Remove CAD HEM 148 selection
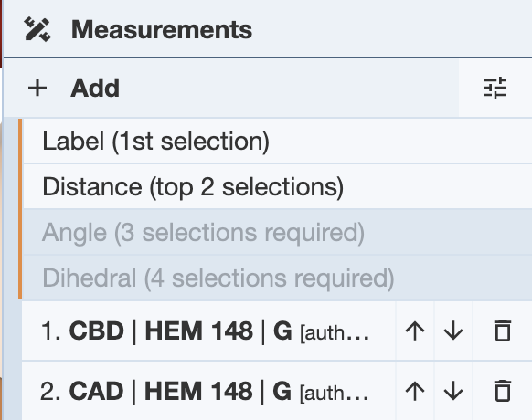Viewport: 532px width, 420px height. 503,391
